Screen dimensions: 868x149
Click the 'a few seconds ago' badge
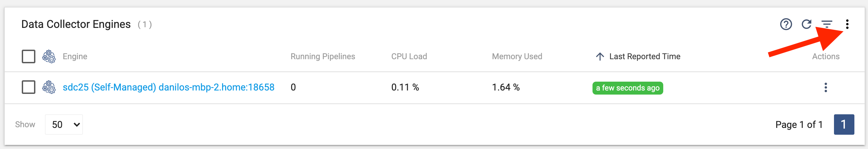click(628, 88)
